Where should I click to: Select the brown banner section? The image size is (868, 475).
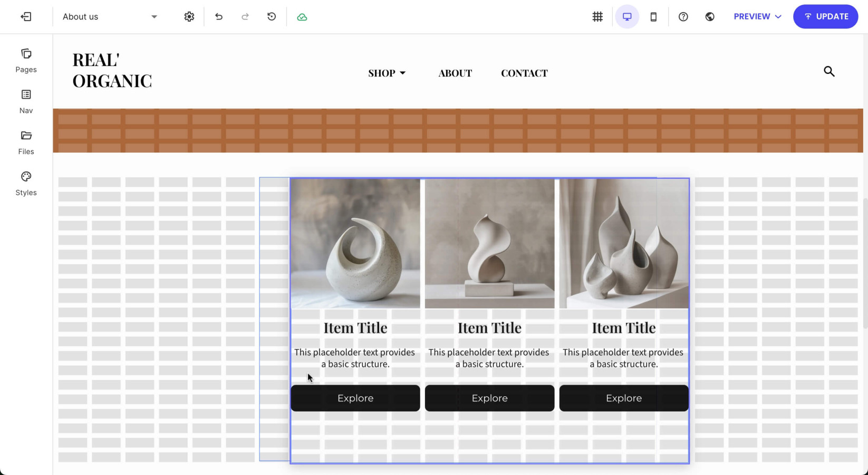click(x=458, y=131)
